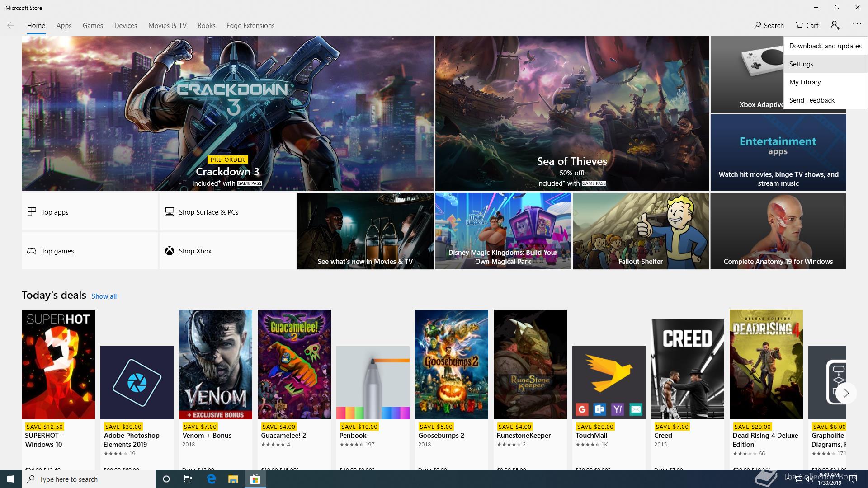
Task: Open Task View on the taskbar
Action: (x=188, y=479)
